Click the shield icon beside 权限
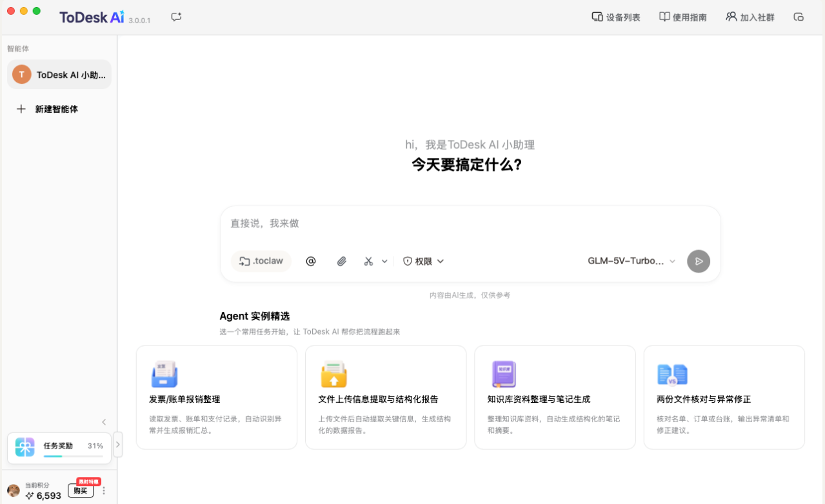This screenshot has width=825, height=504. 408,261
